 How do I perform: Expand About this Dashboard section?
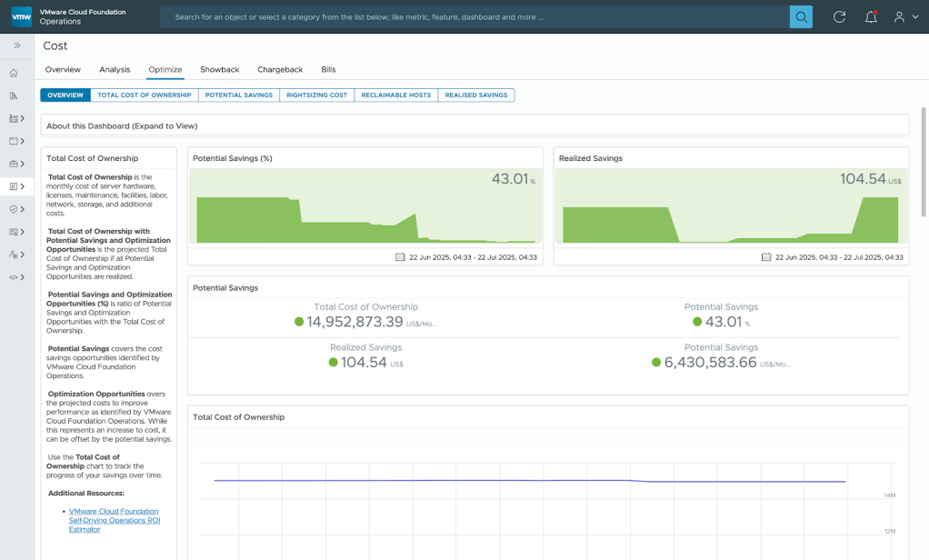click(x=474, y=125)
